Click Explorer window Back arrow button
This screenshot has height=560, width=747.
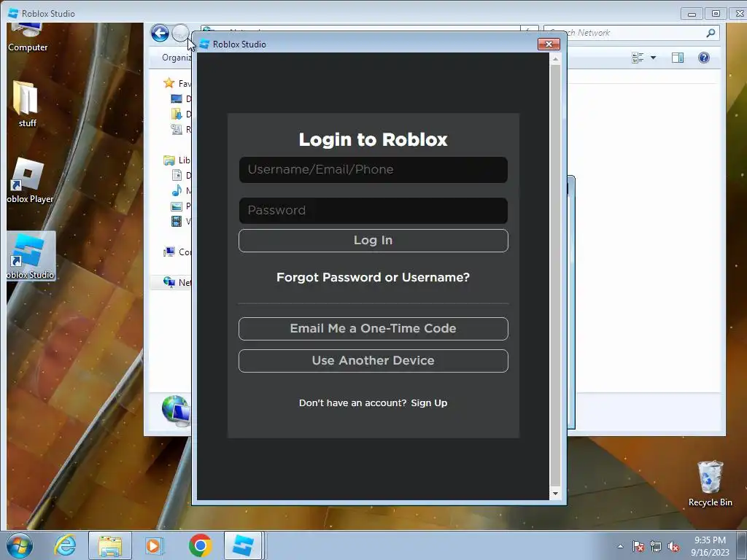160,33
